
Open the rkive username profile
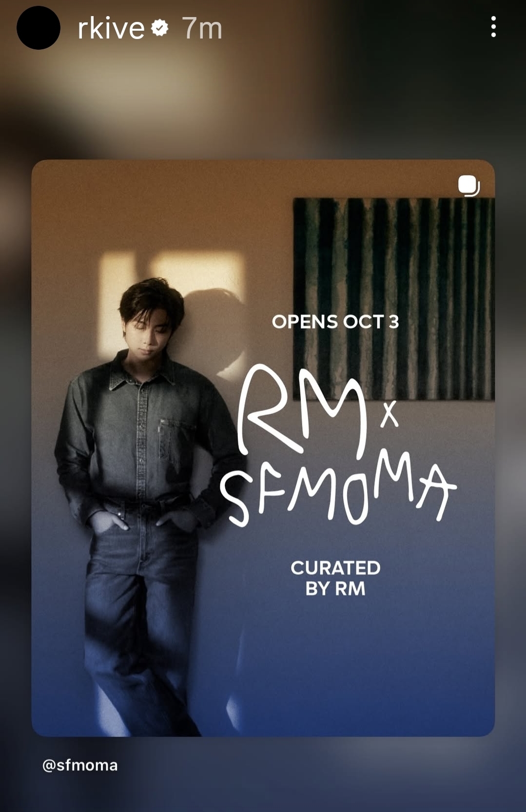[x=111, y=28]
